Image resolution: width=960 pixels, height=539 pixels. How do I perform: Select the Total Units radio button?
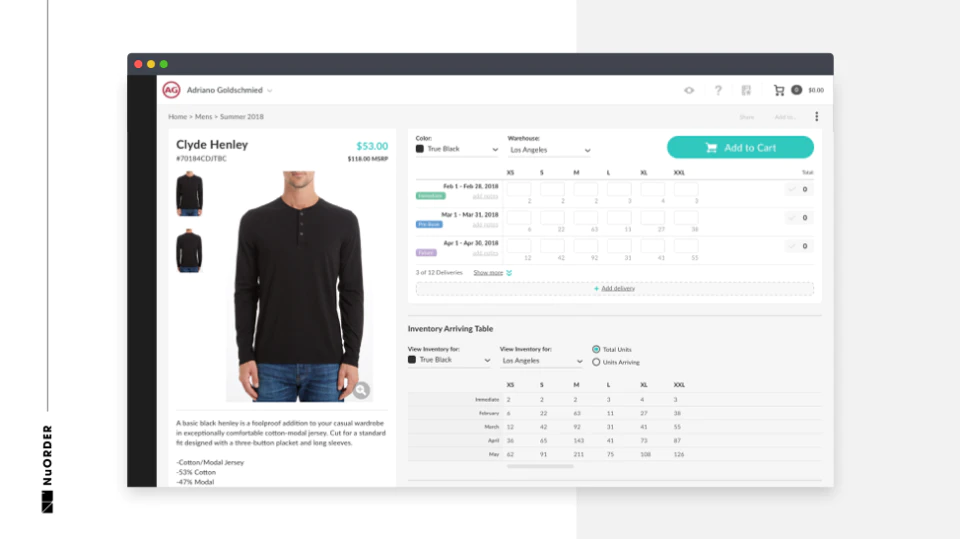(x=596, y=349)
